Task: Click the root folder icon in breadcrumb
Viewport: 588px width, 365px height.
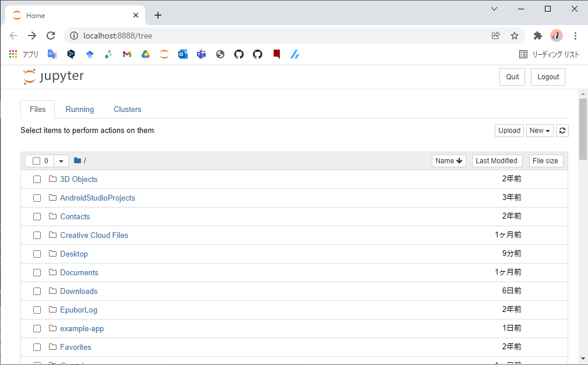Action: (x=78, y=160)
